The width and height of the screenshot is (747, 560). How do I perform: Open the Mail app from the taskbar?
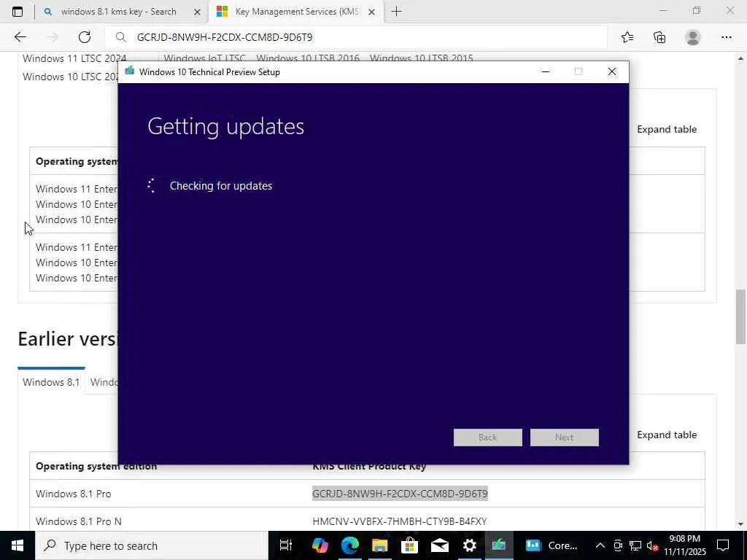point(440,545)
